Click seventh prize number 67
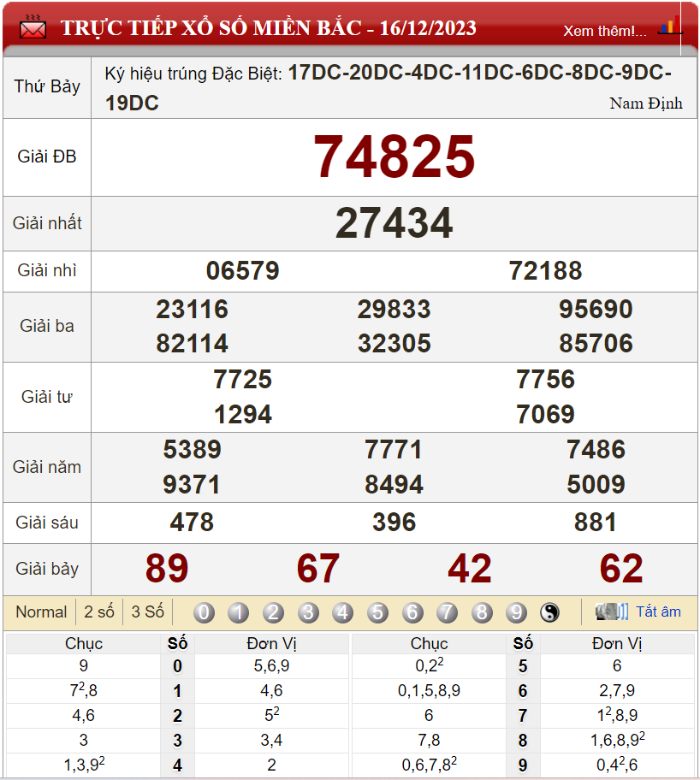Image resolution: width=700 pixels, height=780 pixels. [x=318, y=569]
